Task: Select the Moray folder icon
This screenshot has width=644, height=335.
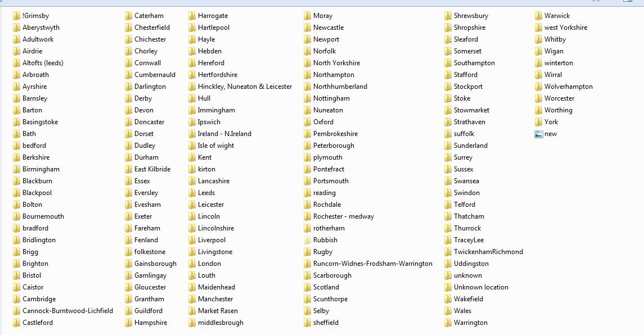Action: point(307,16)
